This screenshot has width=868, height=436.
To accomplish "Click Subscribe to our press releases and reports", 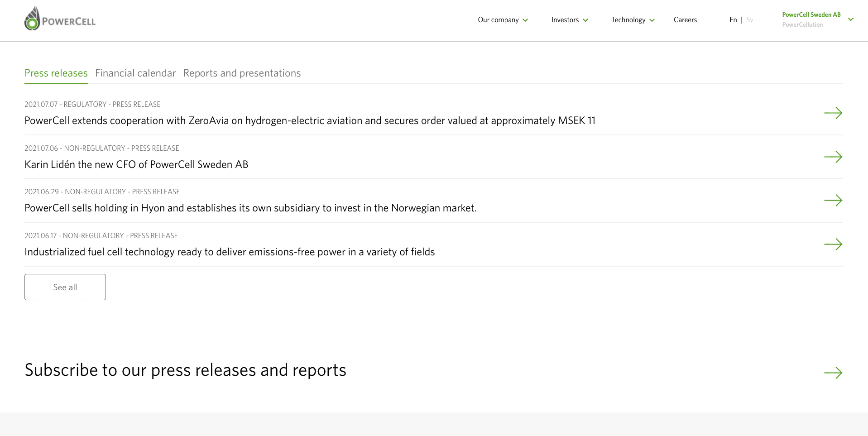I will point(185,370).
